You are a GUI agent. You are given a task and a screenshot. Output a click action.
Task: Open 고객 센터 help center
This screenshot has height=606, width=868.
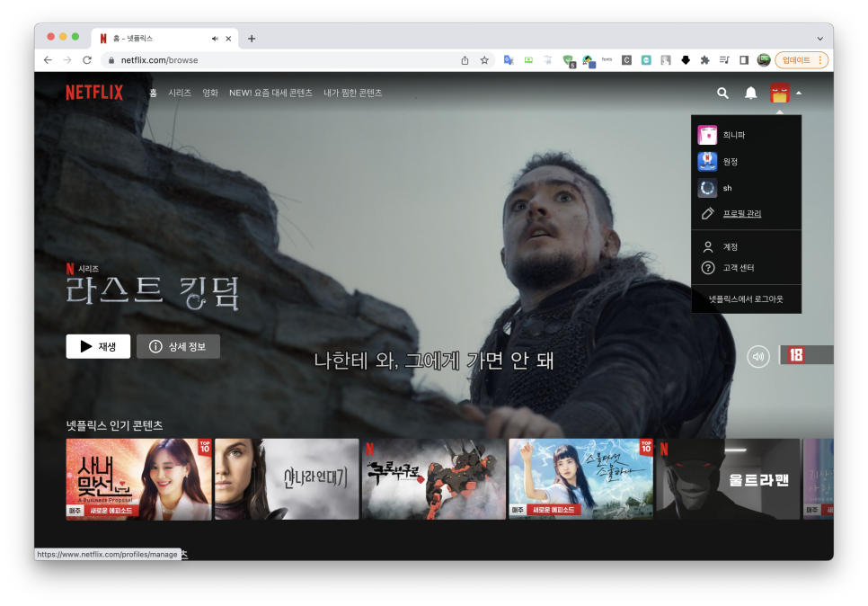tap(738, 268)
